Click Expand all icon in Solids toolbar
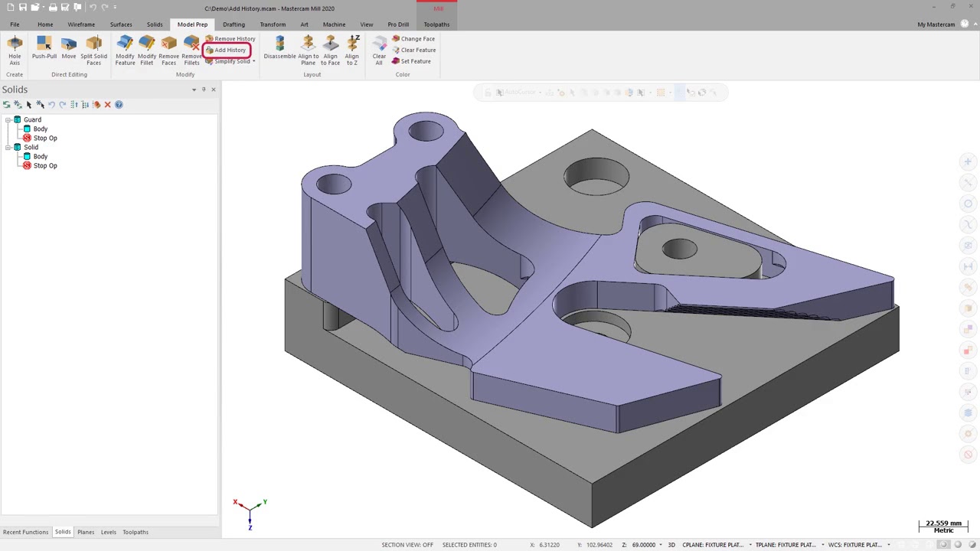The width and height of the screenshot is (980, 551). click(85, 105)
